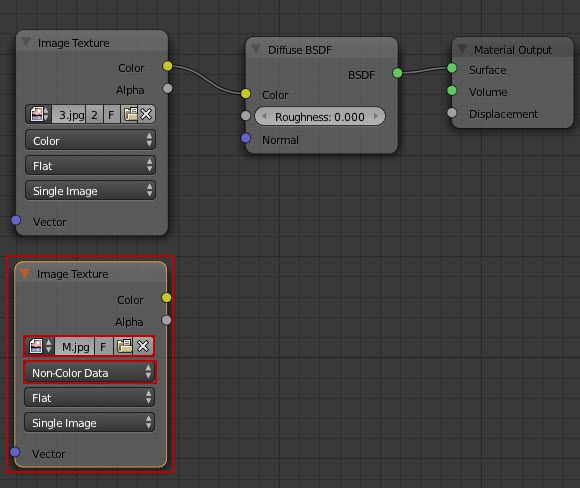Viewport: 580px width, 488px height.
Task: Toggle fake user F on 3.jpg image
Action: pos(111,114)
